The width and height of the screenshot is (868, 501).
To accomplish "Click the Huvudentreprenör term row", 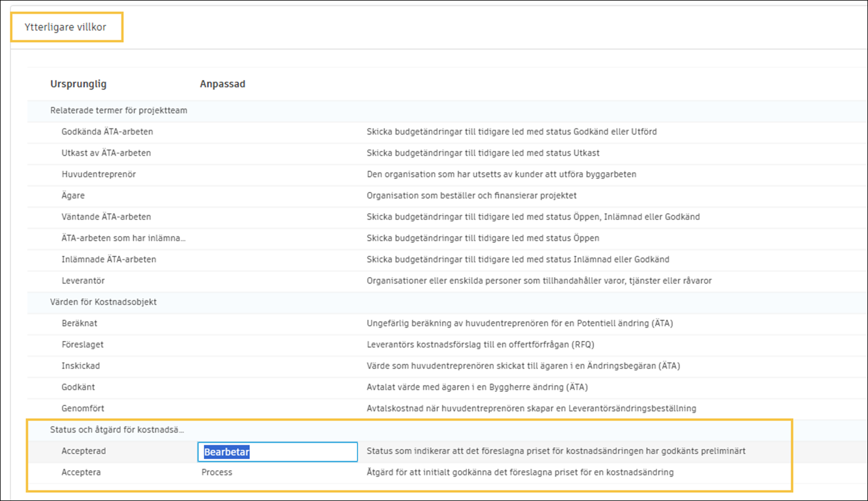I will click(98, 174).
